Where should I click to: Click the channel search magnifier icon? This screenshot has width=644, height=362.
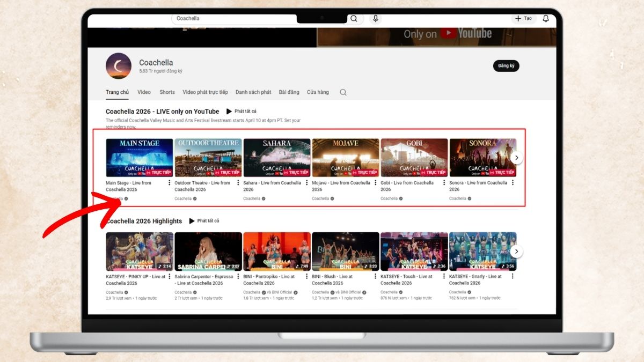coord(343,92)
